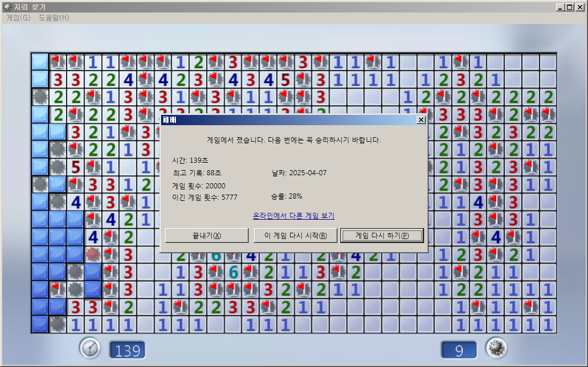Viewport: 588px width, 367px height.
Task: Click the revealed mine in the bottom row
Action: pyautogui.click(x=57, y=325)
